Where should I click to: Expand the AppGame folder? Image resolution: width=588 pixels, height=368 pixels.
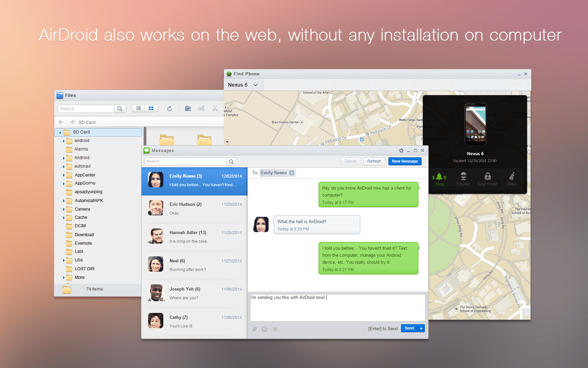click(x=64, y=184)
